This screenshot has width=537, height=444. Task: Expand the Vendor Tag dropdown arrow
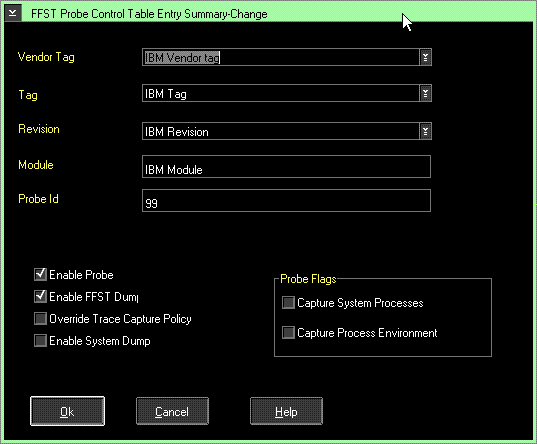425,57
